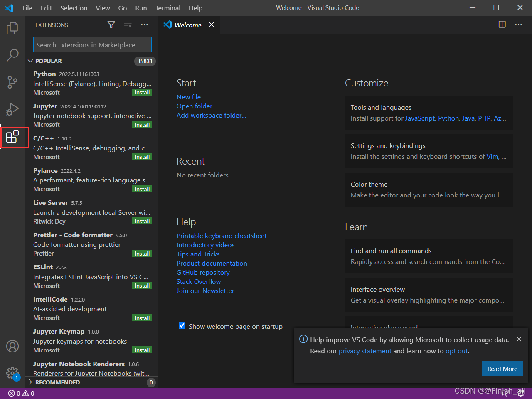This screenshot has width=532, height=399.
Task: Collapse the Popular extensions section
Action: coord(91,61)
